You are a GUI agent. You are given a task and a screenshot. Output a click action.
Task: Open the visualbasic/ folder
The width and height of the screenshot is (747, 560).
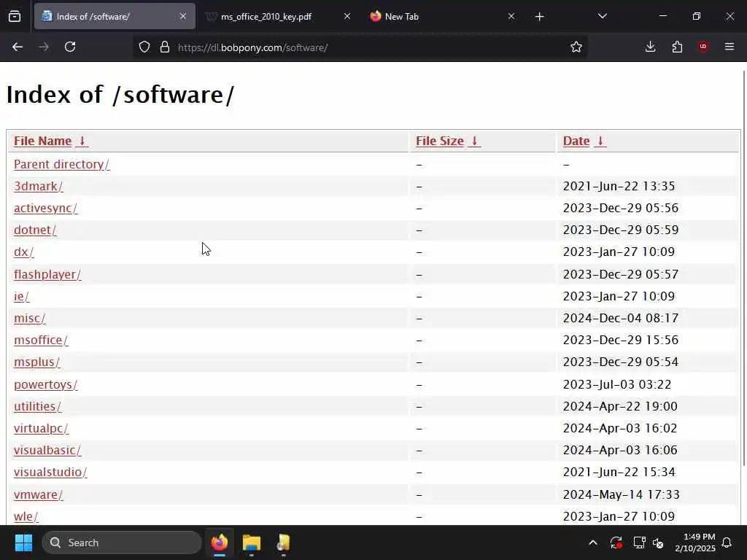(x=47, y=451)
